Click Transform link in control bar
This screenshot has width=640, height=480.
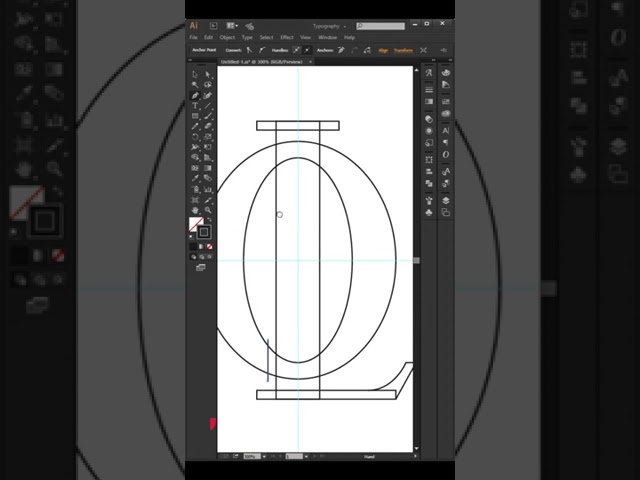click(x=403, y=50)
